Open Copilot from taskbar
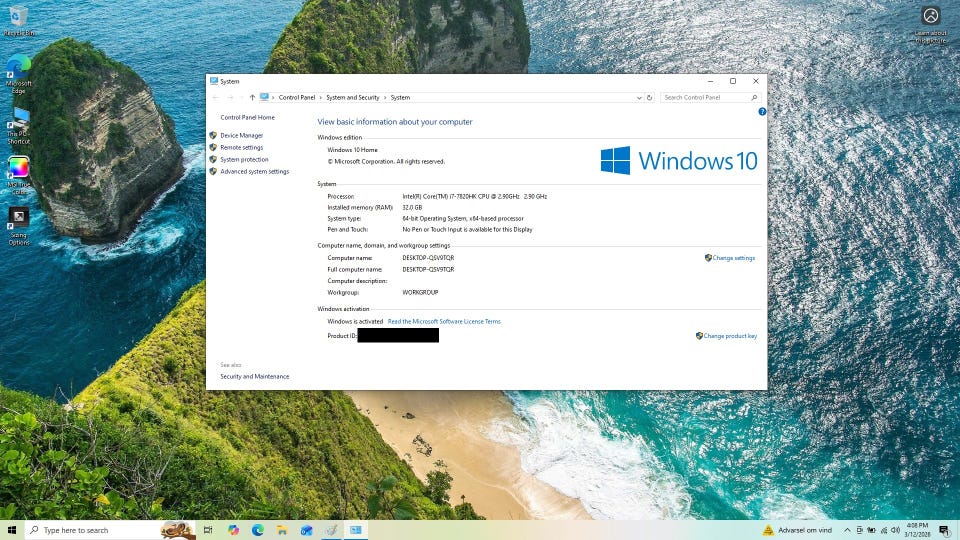 tap(233, 530)
